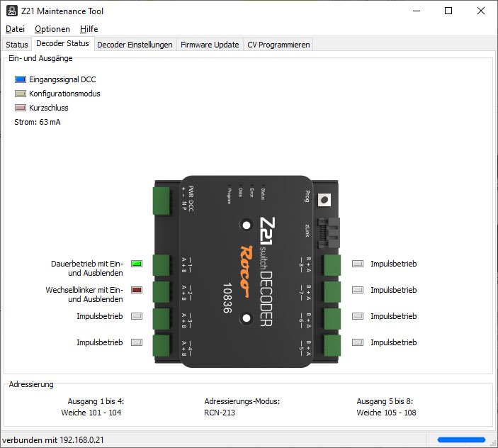Click the blue Eingangssignal DCC indicator
The image size is (498, 448).
click(21, 79)
